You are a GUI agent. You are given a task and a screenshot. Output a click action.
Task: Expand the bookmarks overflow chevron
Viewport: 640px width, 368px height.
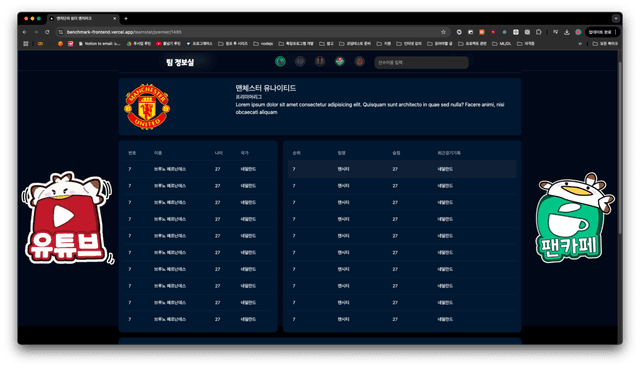click(580, 43)
